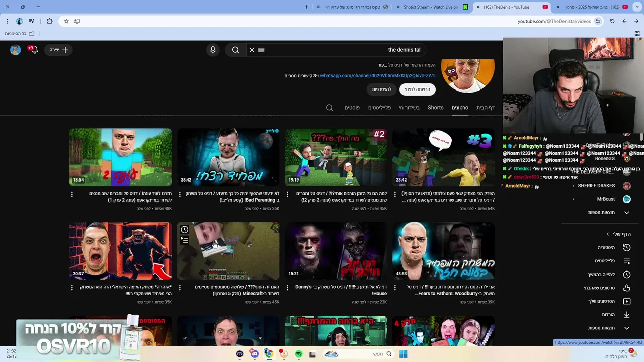
Task: Click the 'להצטרפות' join button
Action: coord(381,89)
